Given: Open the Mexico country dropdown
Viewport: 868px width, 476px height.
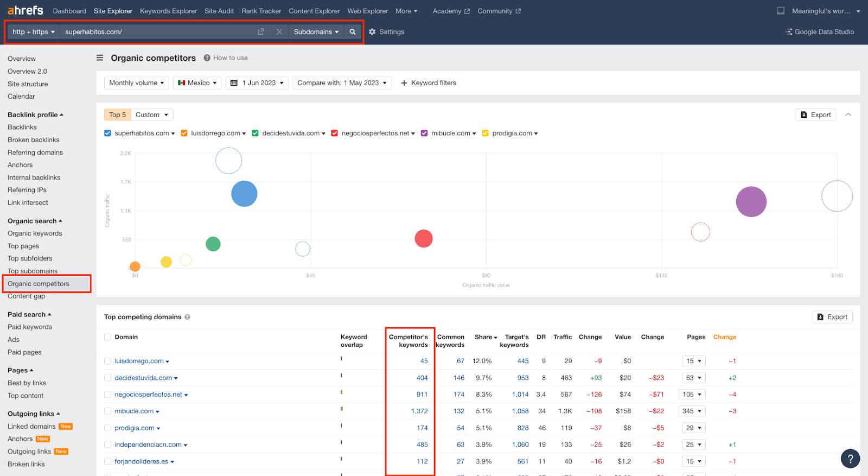Looking at the screenshot, I should (197, 83).
